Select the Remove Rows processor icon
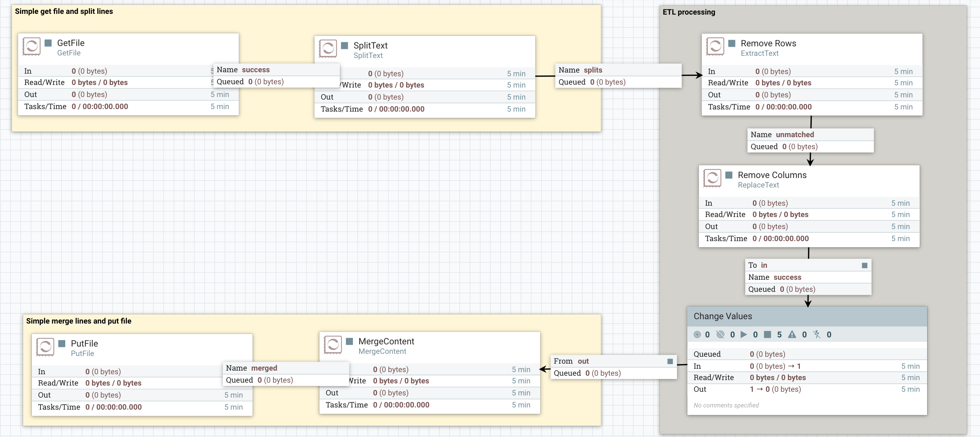Image resolution: width=980 pixels, height=437 pixels. coord(716,46)
